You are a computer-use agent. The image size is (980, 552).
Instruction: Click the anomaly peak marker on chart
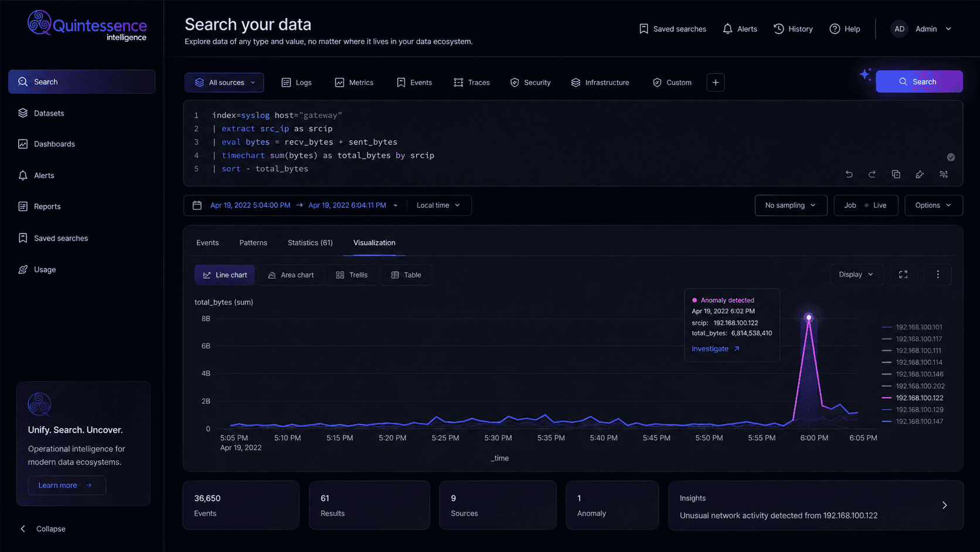809,318
